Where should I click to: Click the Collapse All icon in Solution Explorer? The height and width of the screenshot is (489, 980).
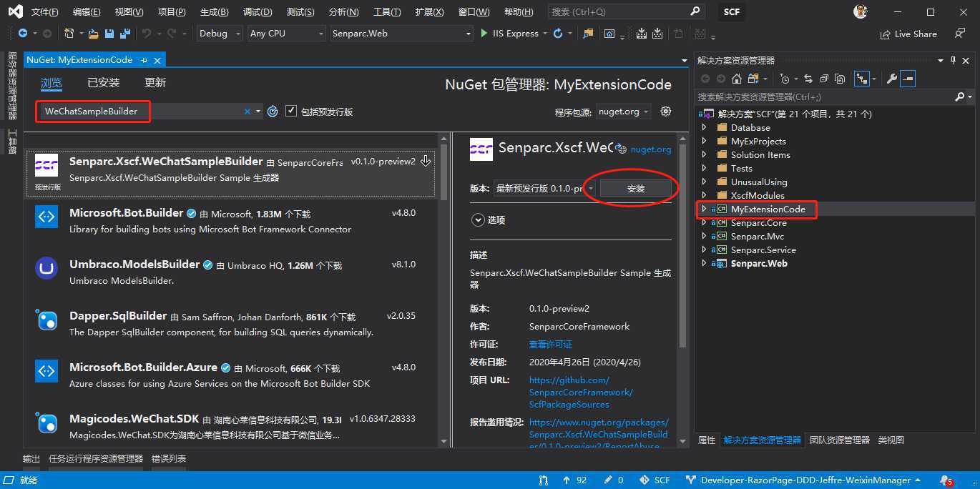coord(824,79)
